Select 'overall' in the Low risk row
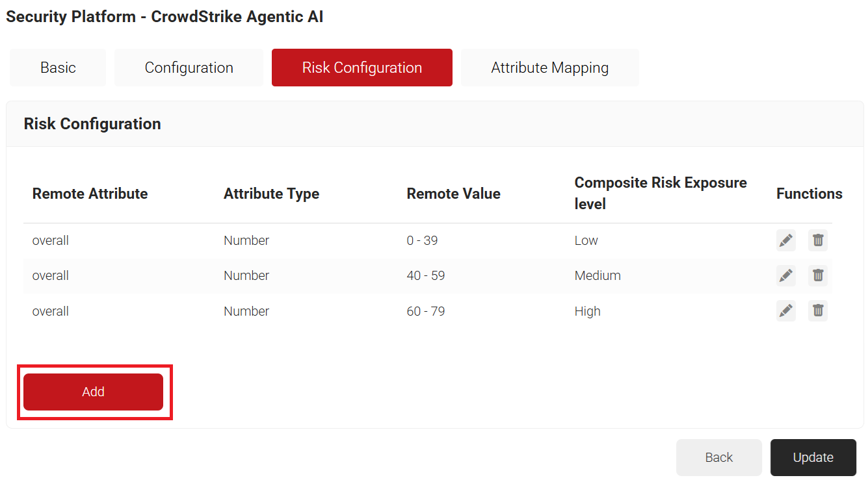 51,240
